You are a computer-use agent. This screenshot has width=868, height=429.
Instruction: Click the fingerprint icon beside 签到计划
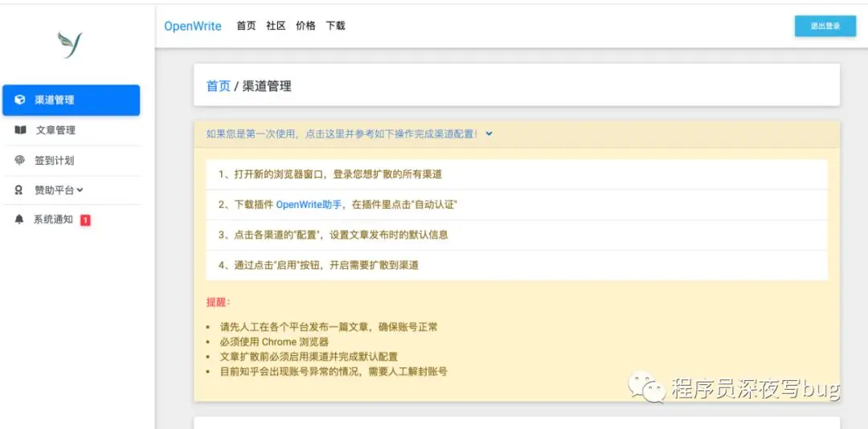tap(19, 161)
